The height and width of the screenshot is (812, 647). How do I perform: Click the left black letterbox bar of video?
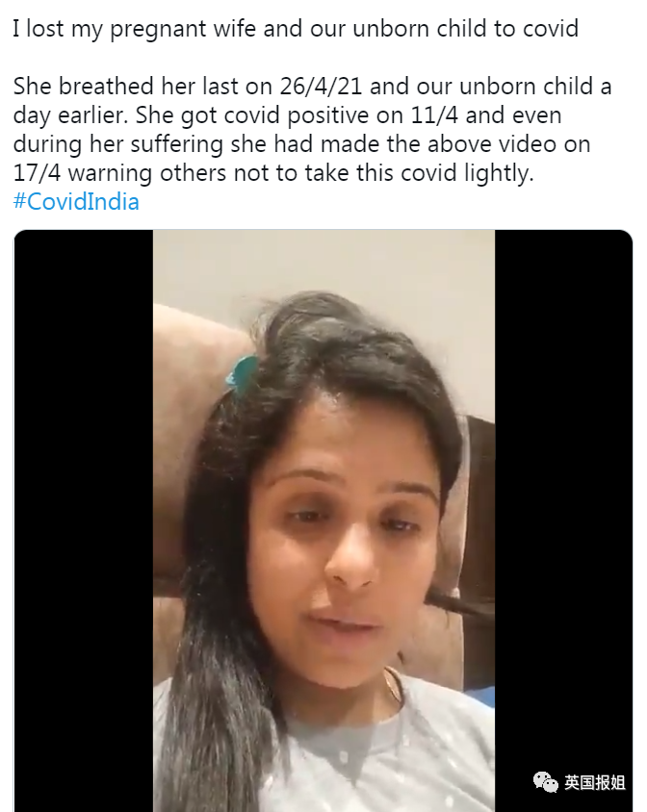(x=84, y=520)
